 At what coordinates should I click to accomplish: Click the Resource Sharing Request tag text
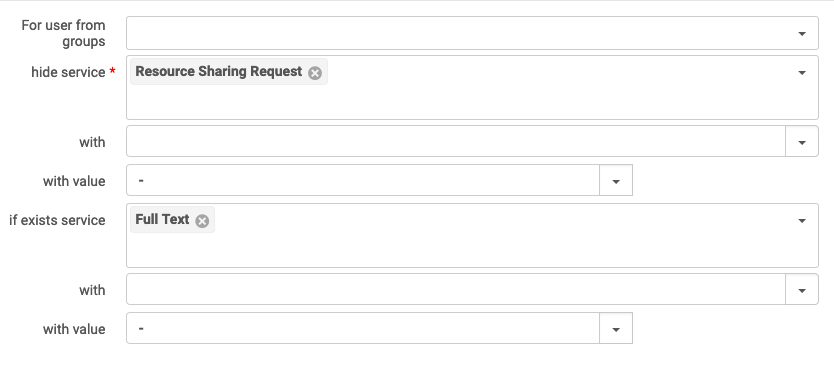click(219, 72)
